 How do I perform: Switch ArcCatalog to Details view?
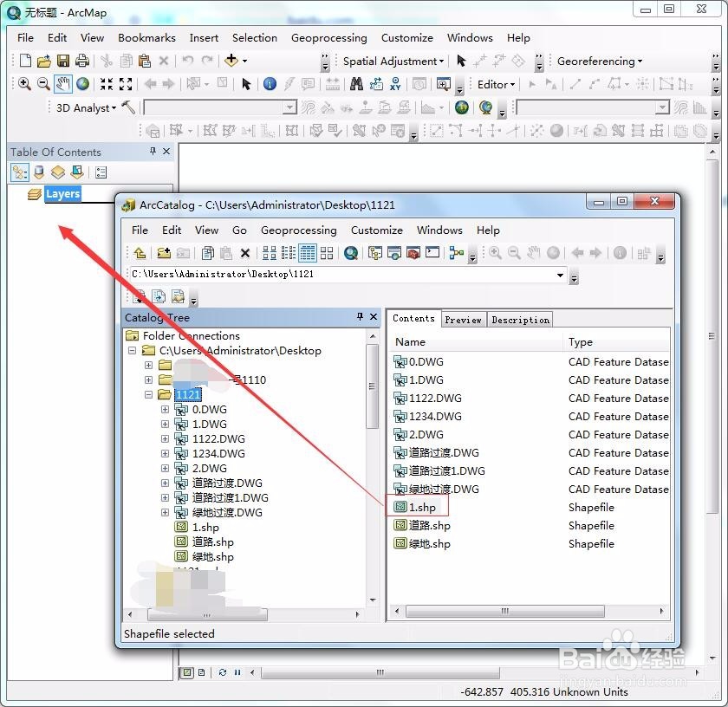308,253
